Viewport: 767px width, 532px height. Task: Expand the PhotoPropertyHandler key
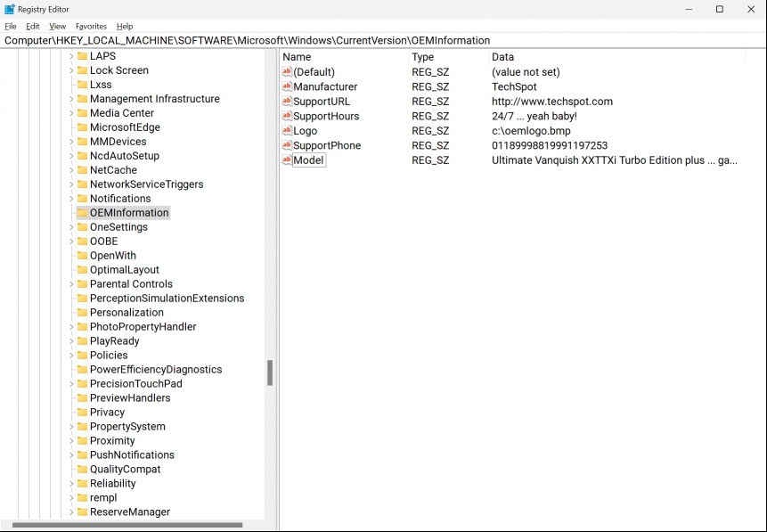(71, 326)
